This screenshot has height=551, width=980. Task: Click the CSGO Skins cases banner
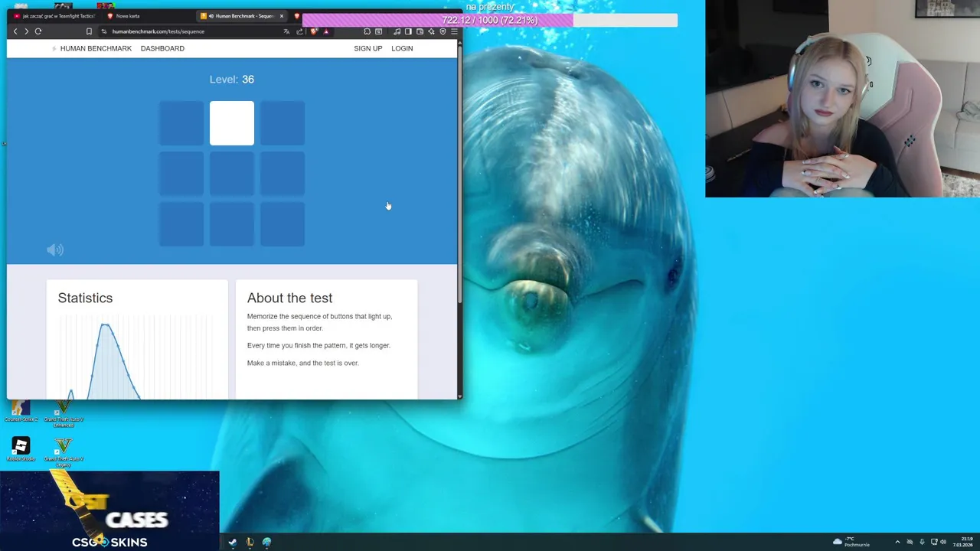coord(109,510)
